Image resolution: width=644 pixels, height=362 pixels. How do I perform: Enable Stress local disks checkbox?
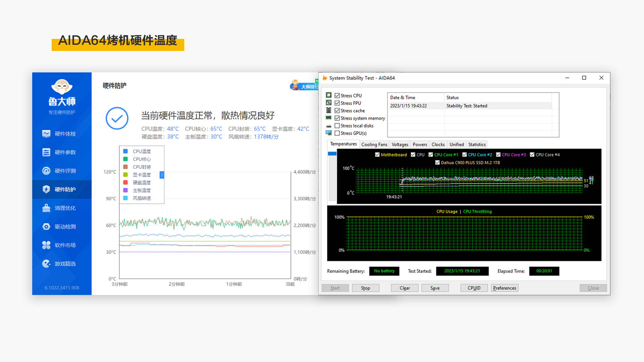[337, 126]
